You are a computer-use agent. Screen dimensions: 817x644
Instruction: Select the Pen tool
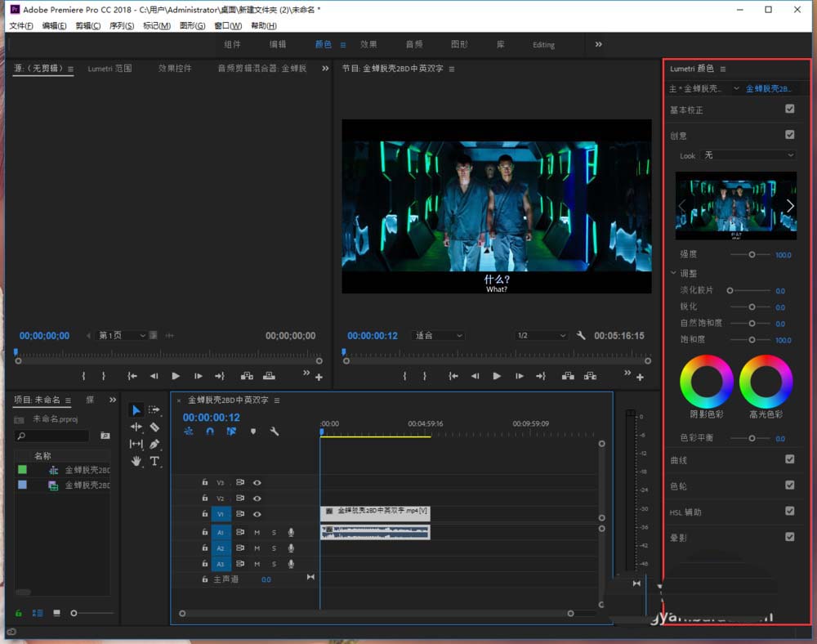pyautogui.click(x=154, y=444)
